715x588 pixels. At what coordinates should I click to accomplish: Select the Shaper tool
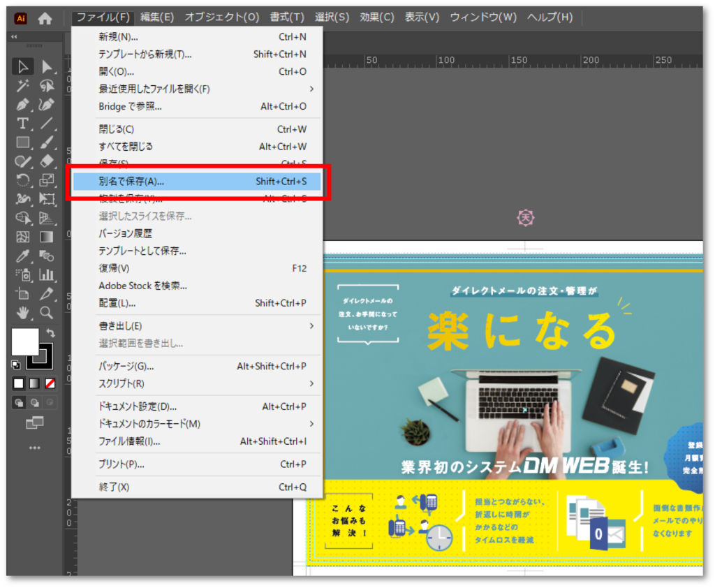(22, 161)
